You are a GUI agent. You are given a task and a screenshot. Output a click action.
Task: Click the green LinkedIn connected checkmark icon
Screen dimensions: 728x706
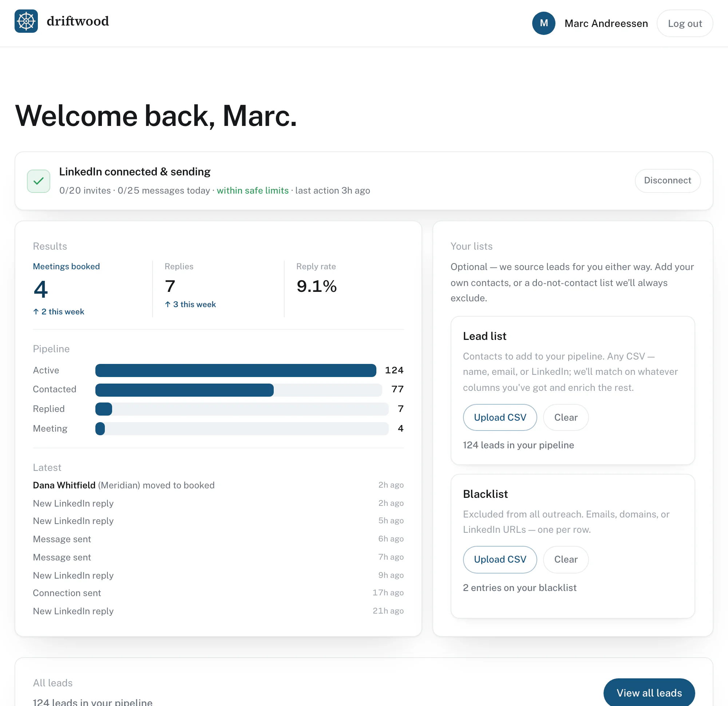(x=39, y=181)
